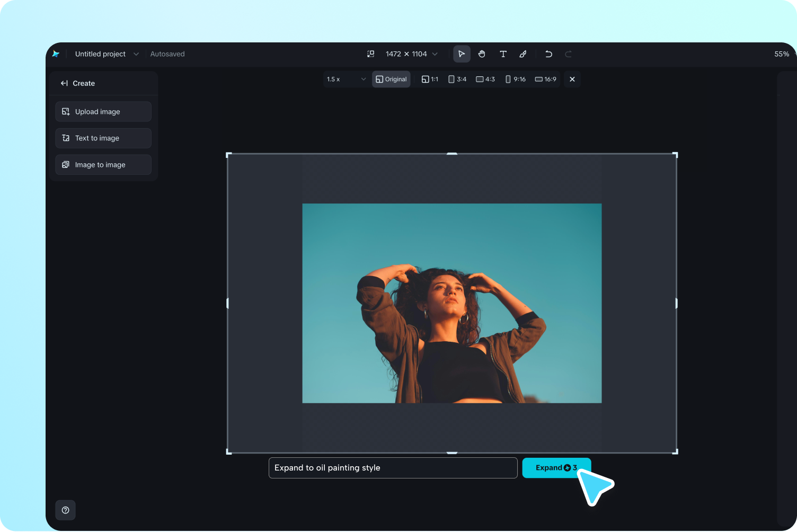This screenshot has width=797, height=532.
Task: Click the left edge frame handle
Action: (227, 303)
